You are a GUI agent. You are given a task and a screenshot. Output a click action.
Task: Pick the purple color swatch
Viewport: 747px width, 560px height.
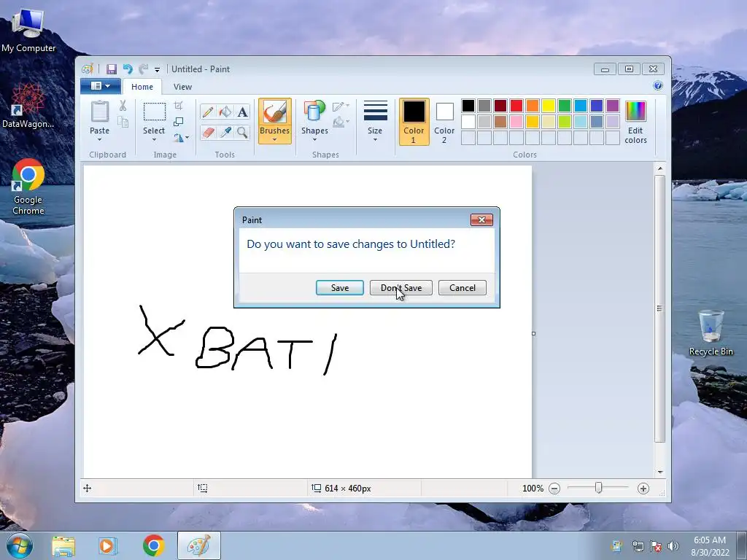coord(613,106)
